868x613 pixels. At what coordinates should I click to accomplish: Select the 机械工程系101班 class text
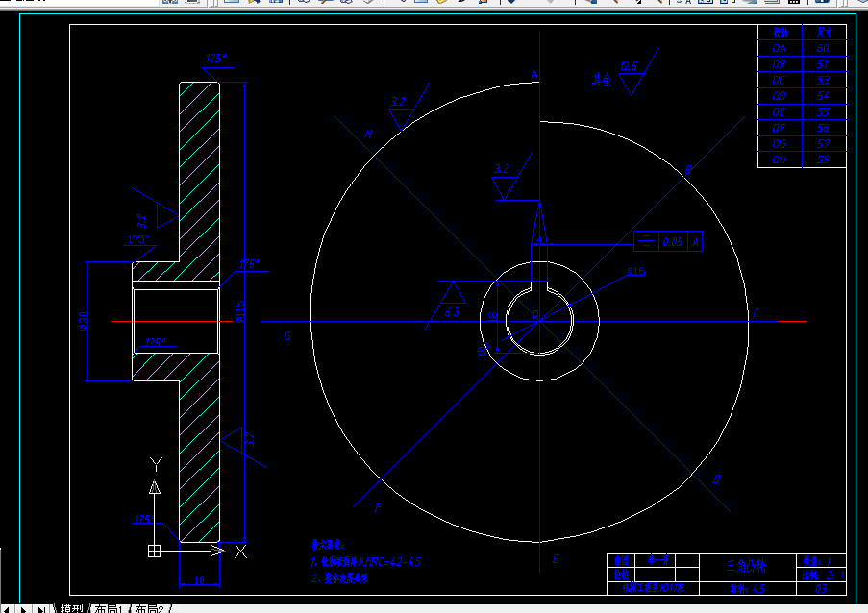click(654, 588)
